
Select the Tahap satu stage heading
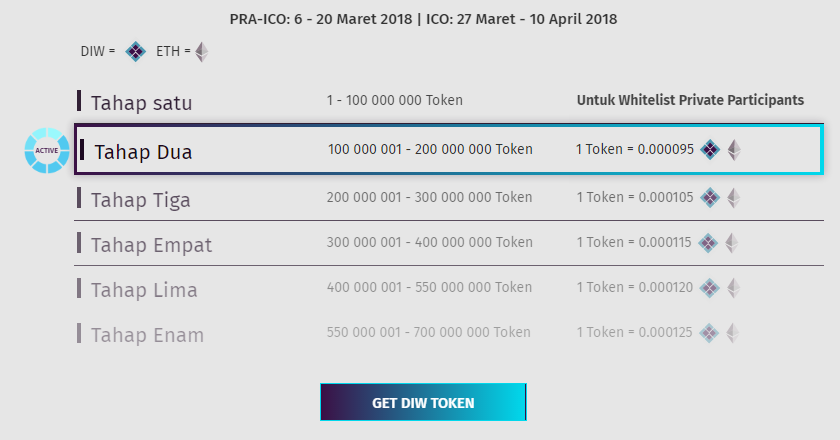tap(141, 103)
